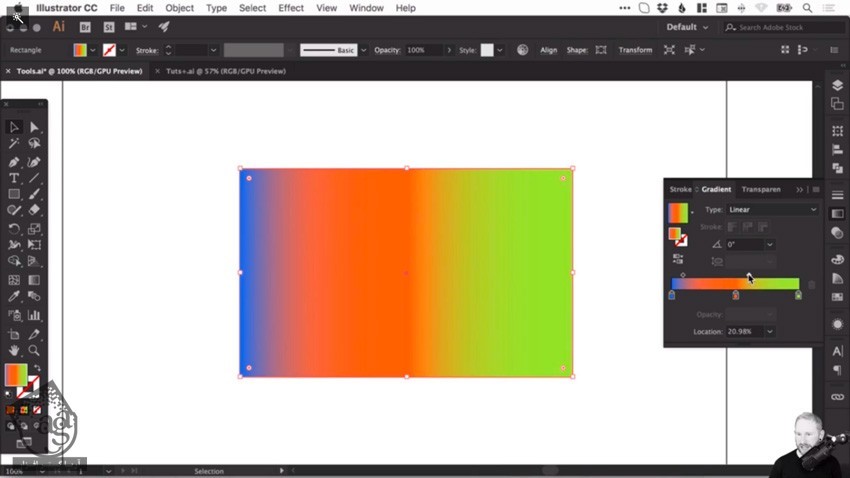Select the Curvature tool
850x478 pixels.
click(34, 162)
